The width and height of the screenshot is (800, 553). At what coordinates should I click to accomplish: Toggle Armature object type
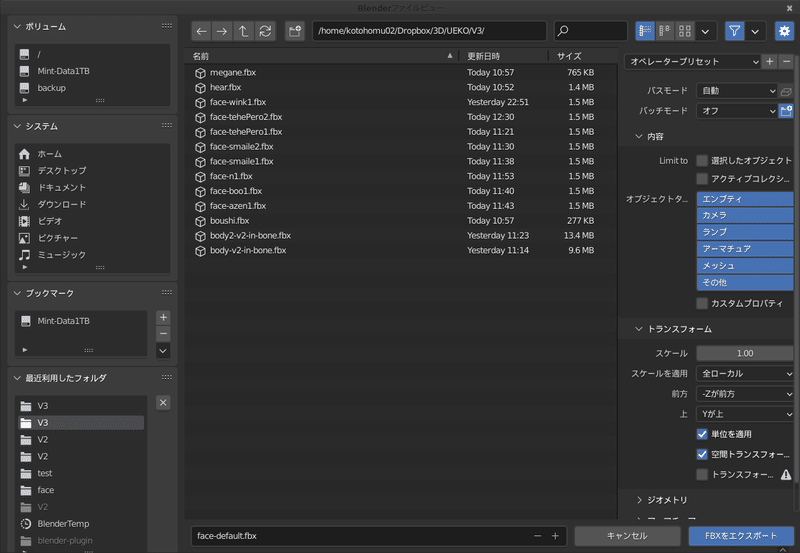coord(745,249)
